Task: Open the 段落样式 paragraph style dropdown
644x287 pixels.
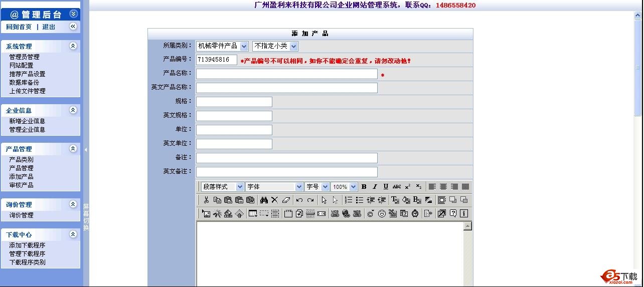Action: (x=222, y=187)
